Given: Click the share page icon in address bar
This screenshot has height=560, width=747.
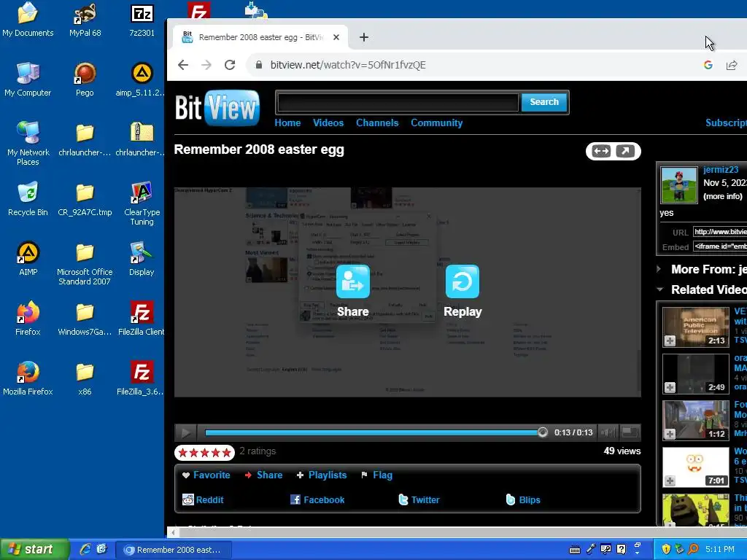Looking at the screenshot, I should pyautogui.click(x=732, y=65).
